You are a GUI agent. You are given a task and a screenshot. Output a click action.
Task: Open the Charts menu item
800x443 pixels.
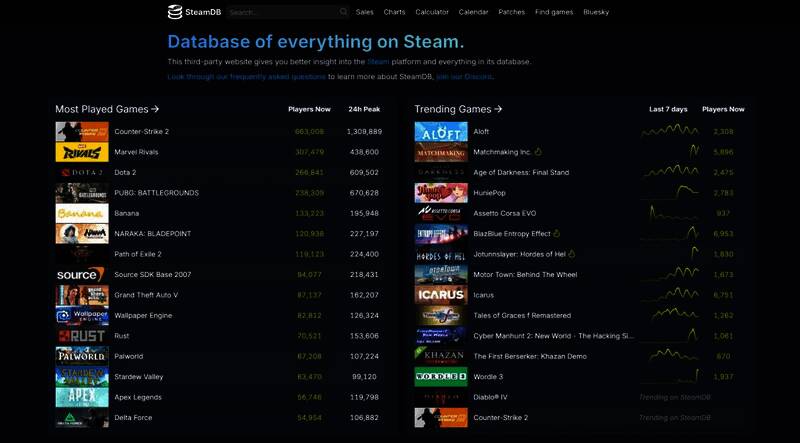click(394, 12)
